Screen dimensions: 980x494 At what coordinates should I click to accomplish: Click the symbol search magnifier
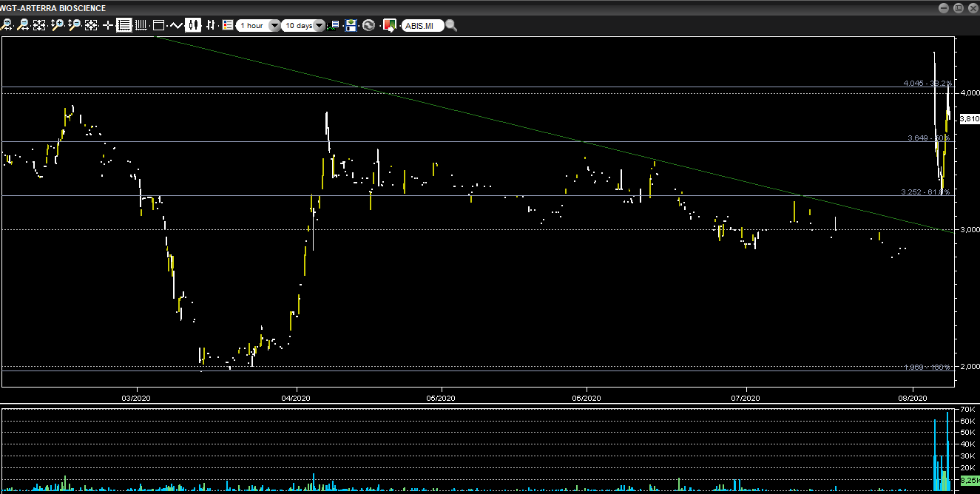451,25
